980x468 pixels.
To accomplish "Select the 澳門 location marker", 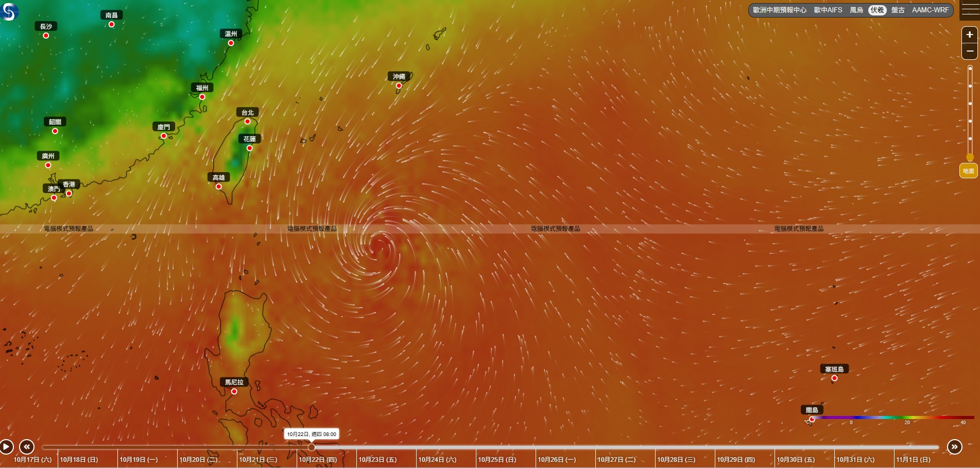I will [x=54, y=197].
